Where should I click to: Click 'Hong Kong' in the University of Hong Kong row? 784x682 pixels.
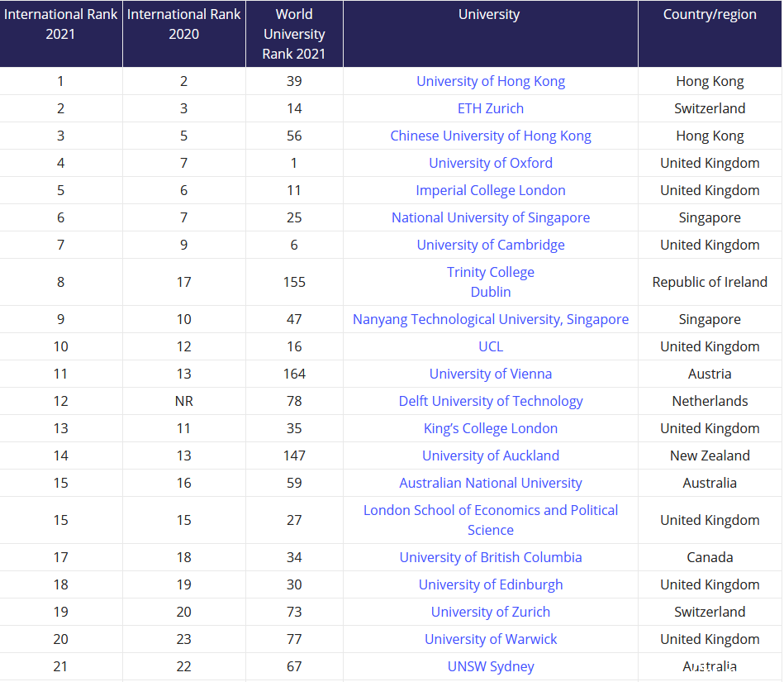pos(710,81)
